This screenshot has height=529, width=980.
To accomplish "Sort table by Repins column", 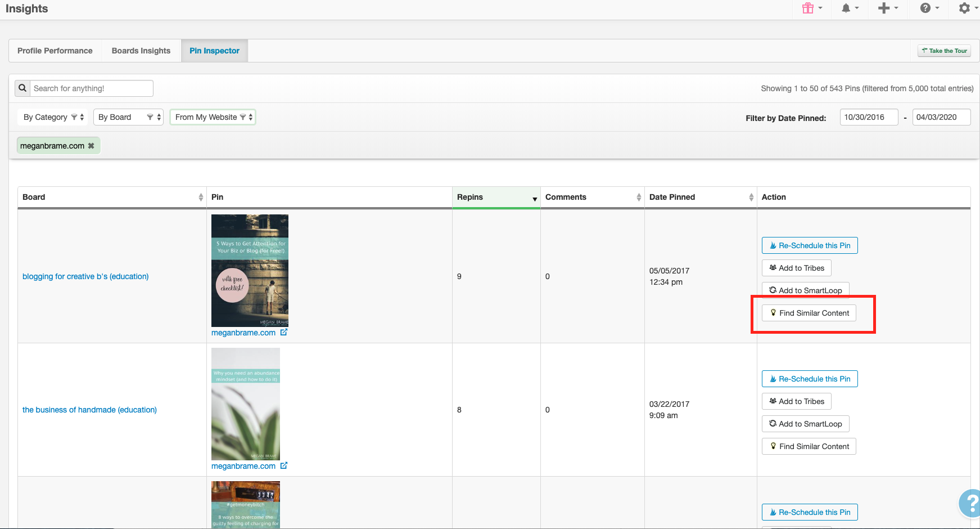I will [x=496, y=197].
